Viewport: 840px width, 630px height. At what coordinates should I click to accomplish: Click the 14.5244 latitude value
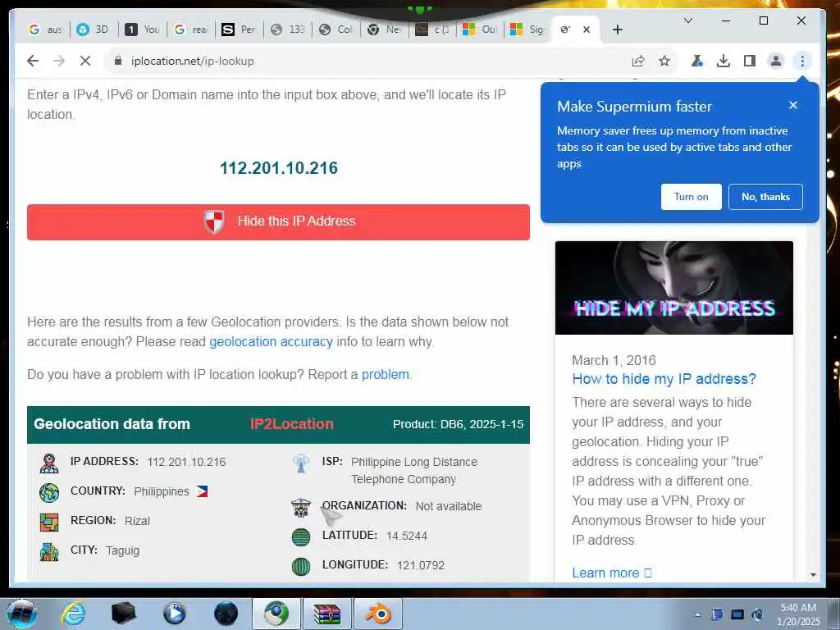(x=407, y=536)
